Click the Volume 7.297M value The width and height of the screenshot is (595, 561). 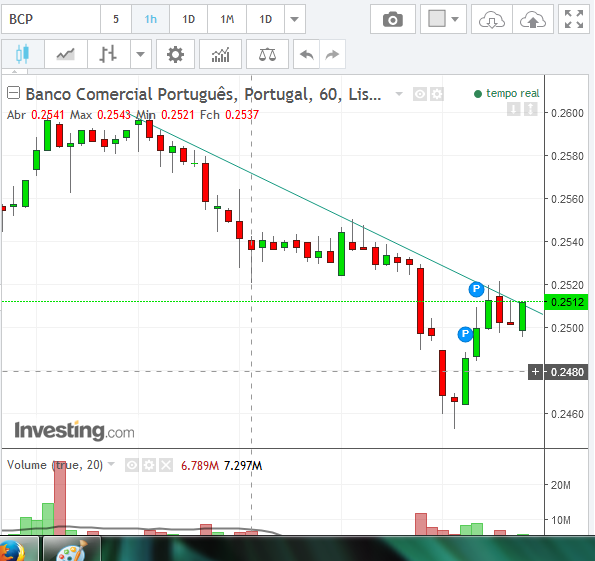pyautogui.click(x=243, y=465)
